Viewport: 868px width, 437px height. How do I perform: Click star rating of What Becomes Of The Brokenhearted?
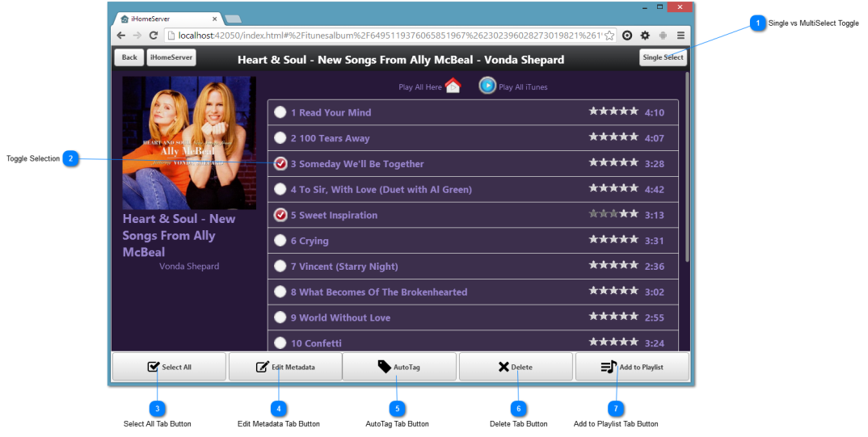coord(613,291)
